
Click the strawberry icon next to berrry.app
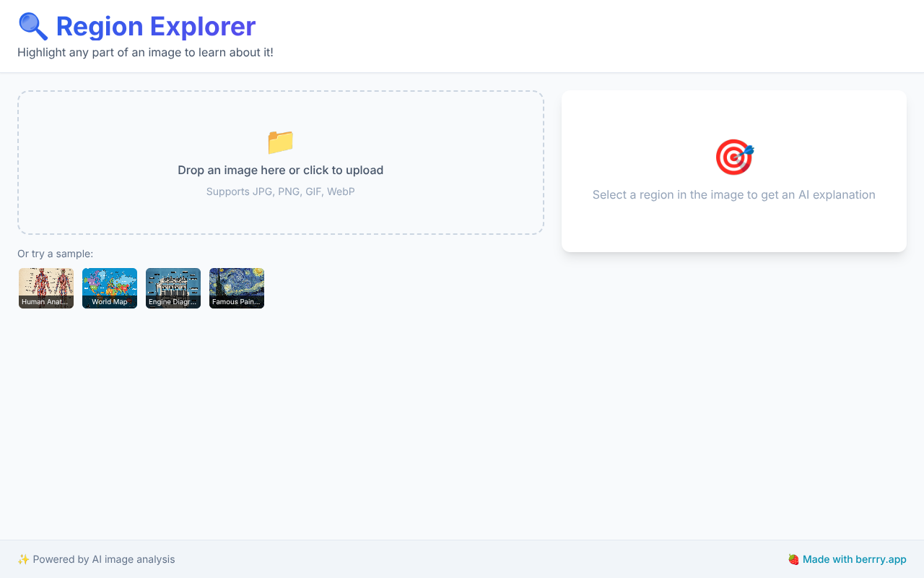coord(792,558)
